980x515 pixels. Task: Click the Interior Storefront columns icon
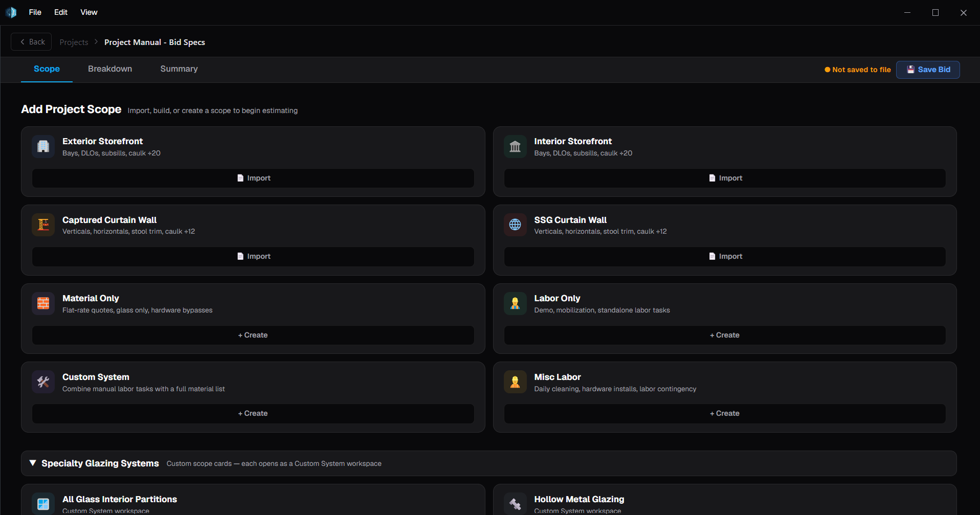tap(515, 147)
